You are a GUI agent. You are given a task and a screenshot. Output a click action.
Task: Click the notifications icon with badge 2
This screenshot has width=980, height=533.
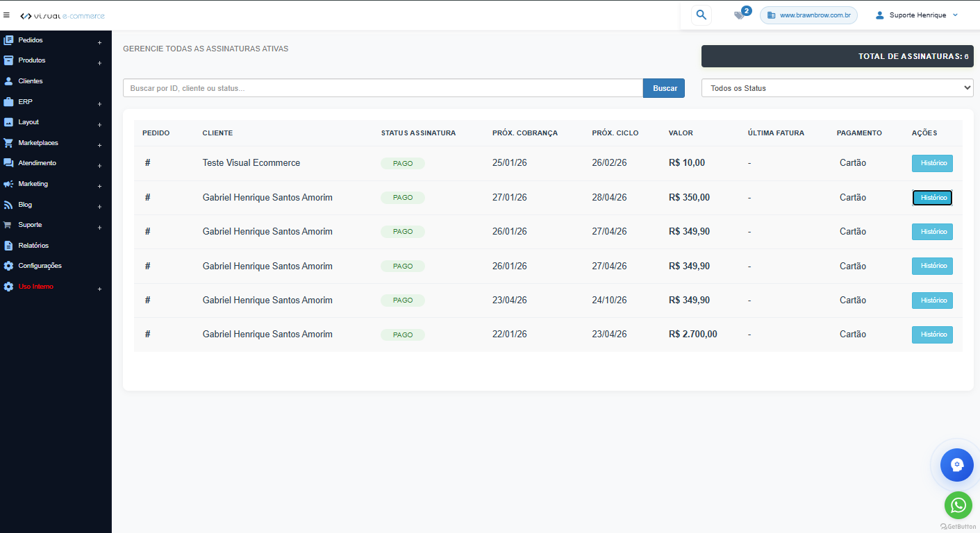pyautogui.click(x=740, y=15)
